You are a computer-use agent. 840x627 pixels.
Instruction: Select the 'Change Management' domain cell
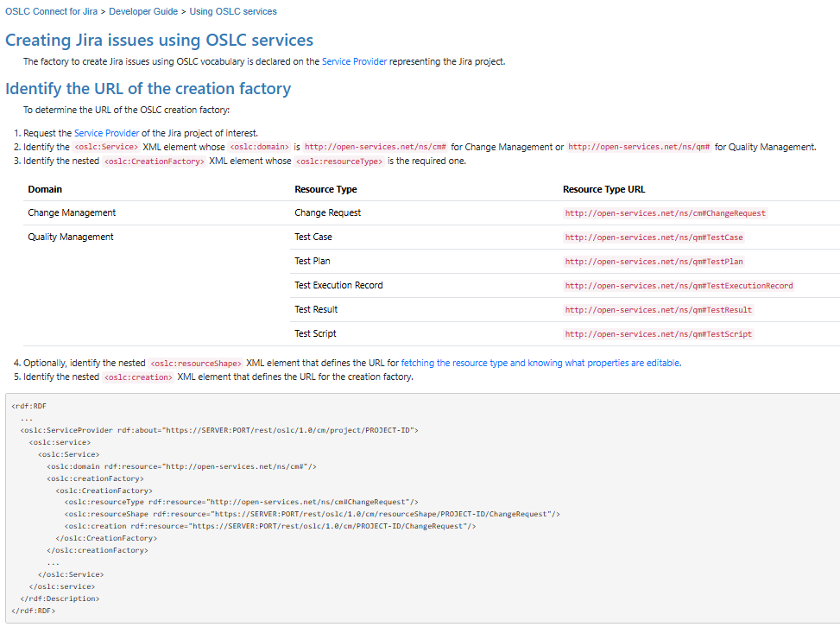(72, 212)
